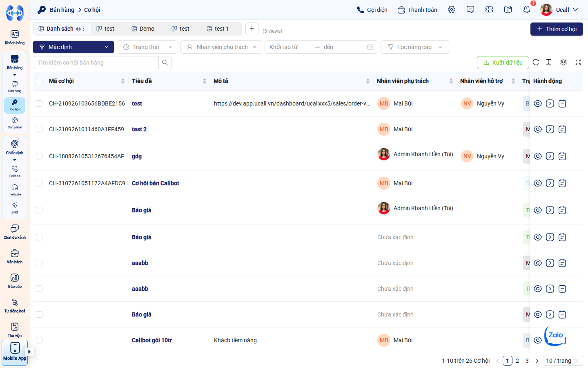Switch to the test 1 view tab
Screen dimensions: 588x368
pos(218,29)
